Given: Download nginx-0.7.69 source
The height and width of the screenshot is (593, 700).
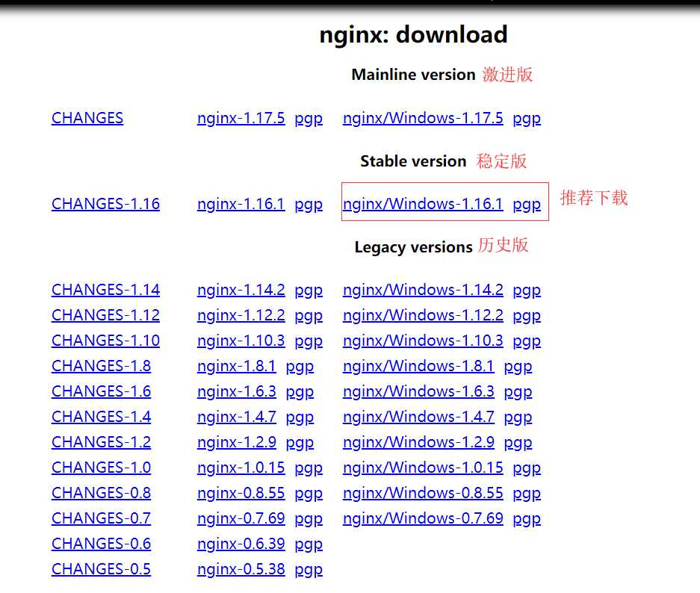Looking at the screenshot, I should click(241, 519).
